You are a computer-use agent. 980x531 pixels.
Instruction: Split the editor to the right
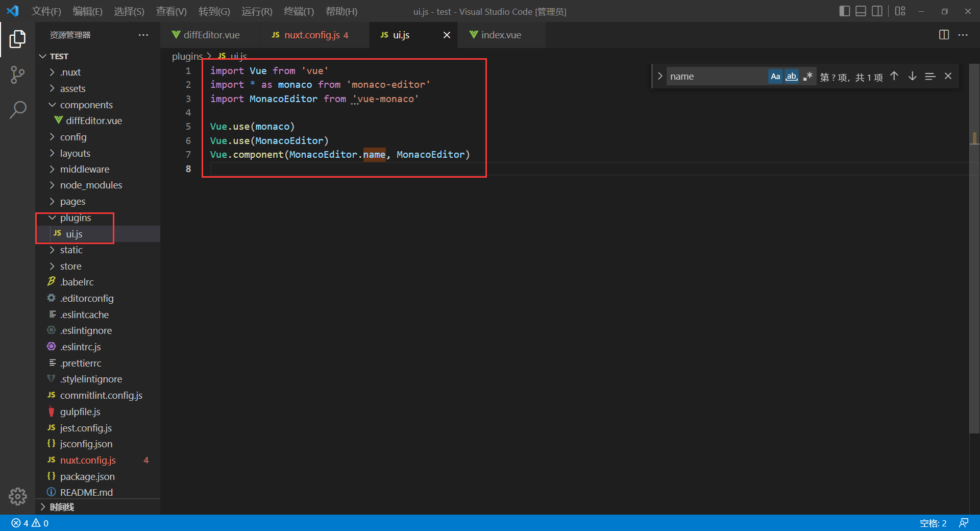tap(944, 35)
